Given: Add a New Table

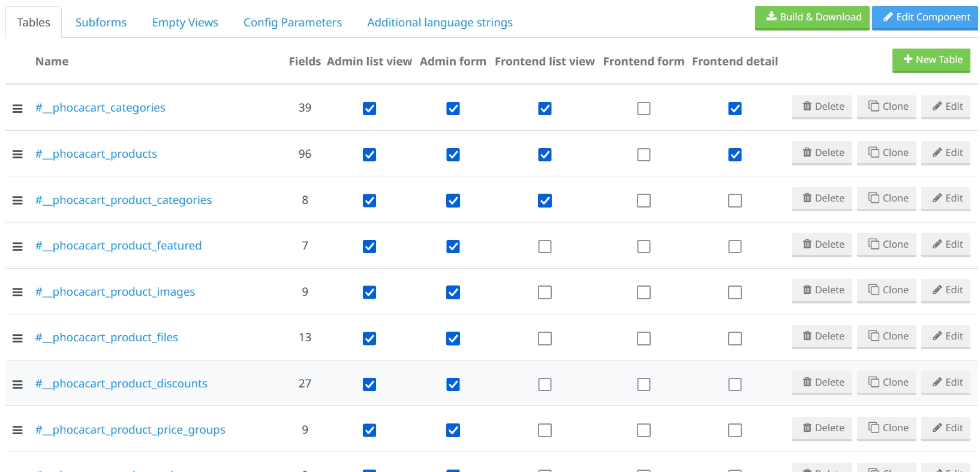Looking at the screenshot, I should point(931,60).
